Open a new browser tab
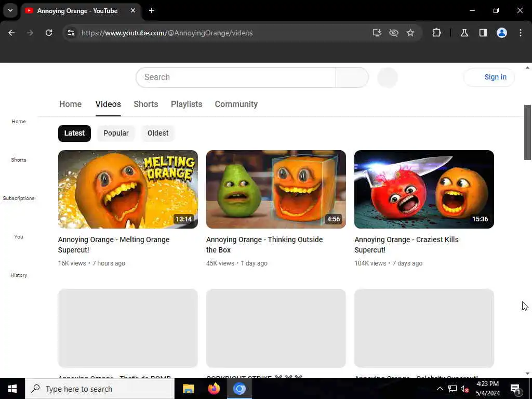Image resolution: width=532 pixels, height=399 pixels. 152,10
